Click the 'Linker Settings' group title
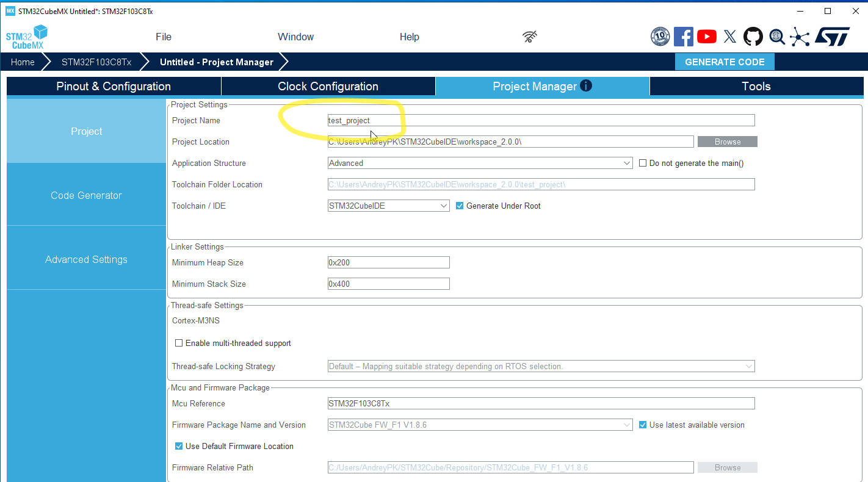This screenshot has height=482, width=868. (197, 246)
